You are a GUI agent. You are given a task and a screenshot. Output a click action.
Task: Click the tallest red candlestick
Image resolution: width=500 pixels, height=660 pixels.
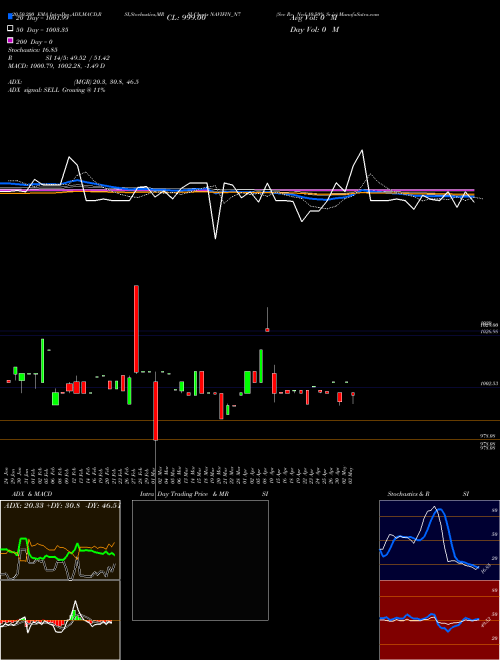pyautogui.click(x=136, y=329)
